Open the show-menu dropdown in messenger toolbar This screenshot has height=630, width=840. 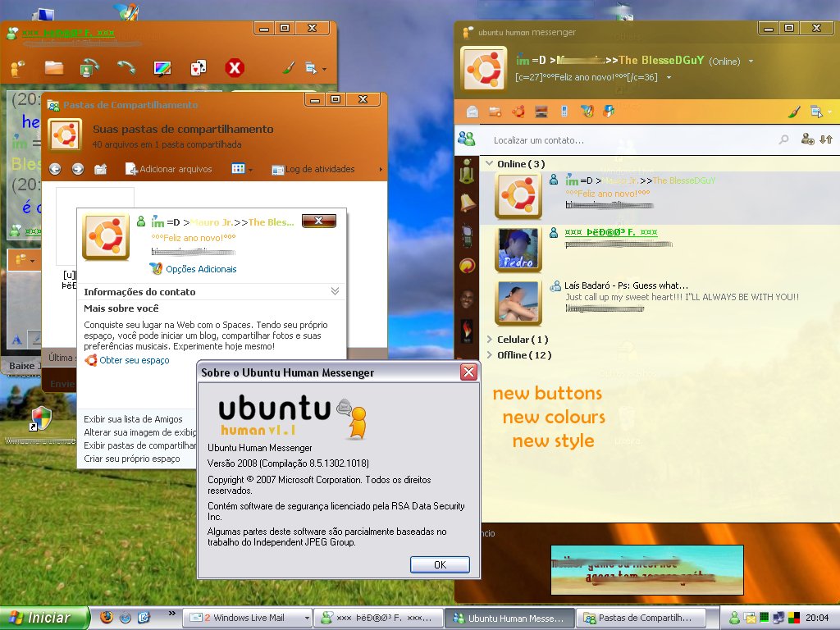click(x=820, y=112)
